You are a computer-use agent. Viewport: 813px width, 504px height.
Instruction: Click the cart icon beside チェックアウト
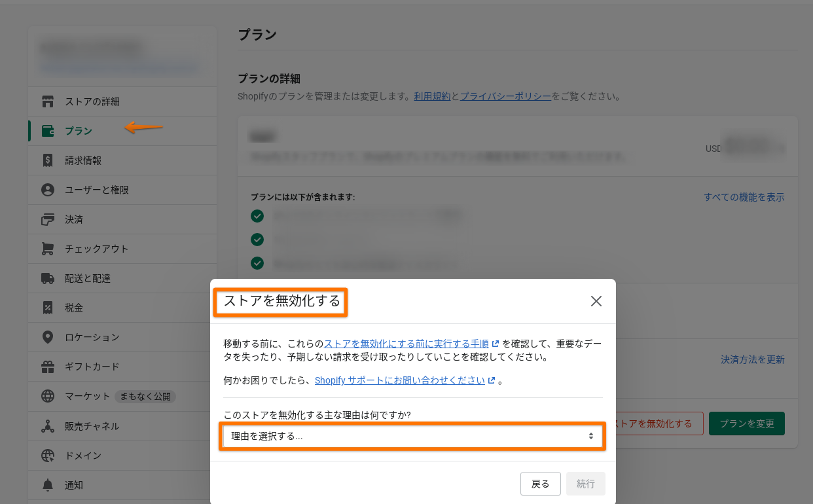pos(47,249)
